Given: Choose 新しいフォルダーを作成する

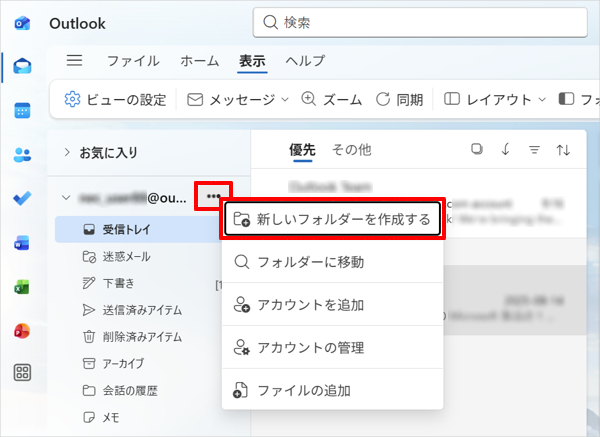Looking at the screenshot, I should (333, 219).
